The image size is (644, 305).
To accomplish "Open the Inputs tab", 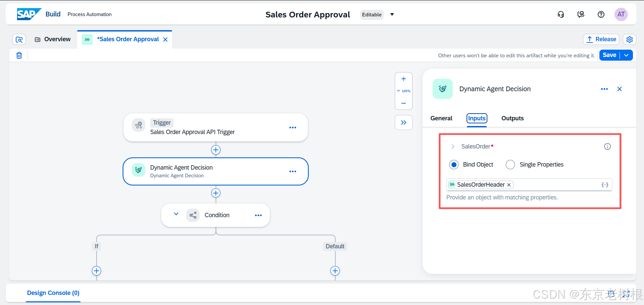I will pos(477,118).
